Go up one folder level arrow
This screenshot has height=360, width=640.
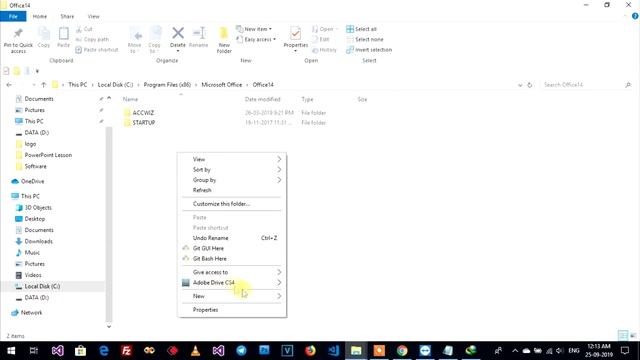pos(44,85)
